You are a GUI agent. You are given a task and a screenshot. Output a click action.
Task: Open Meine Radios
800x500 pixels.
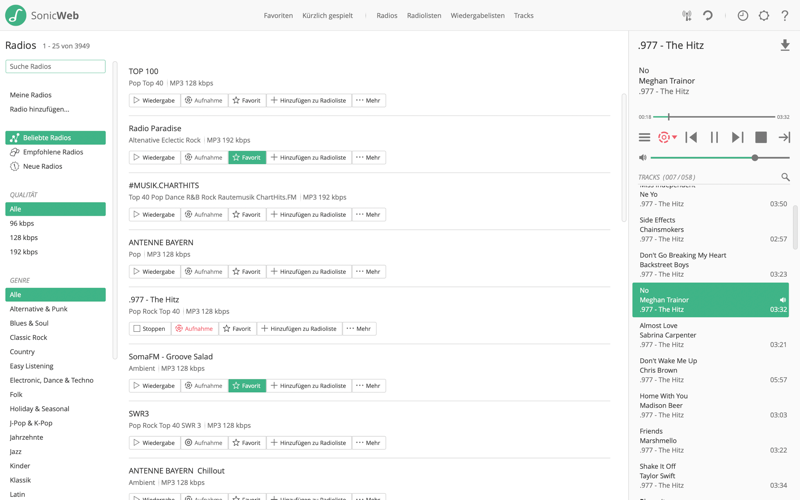(x=31, y=95)
